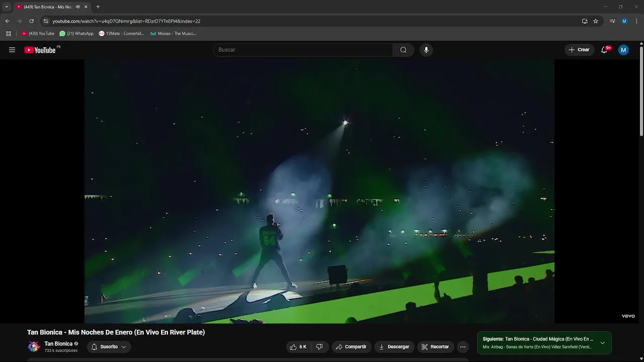Go forward in browser history
644x362 pixels.
[19, 21]
